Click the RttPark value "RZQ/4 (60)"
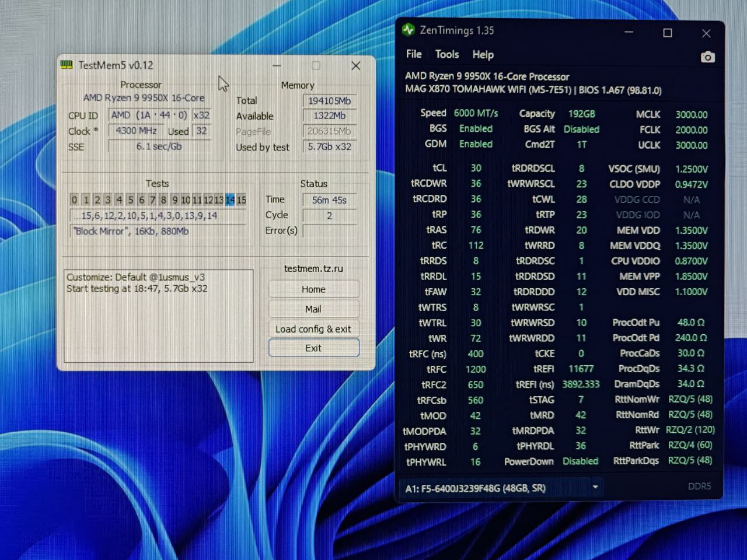 (x=690, y=445)
